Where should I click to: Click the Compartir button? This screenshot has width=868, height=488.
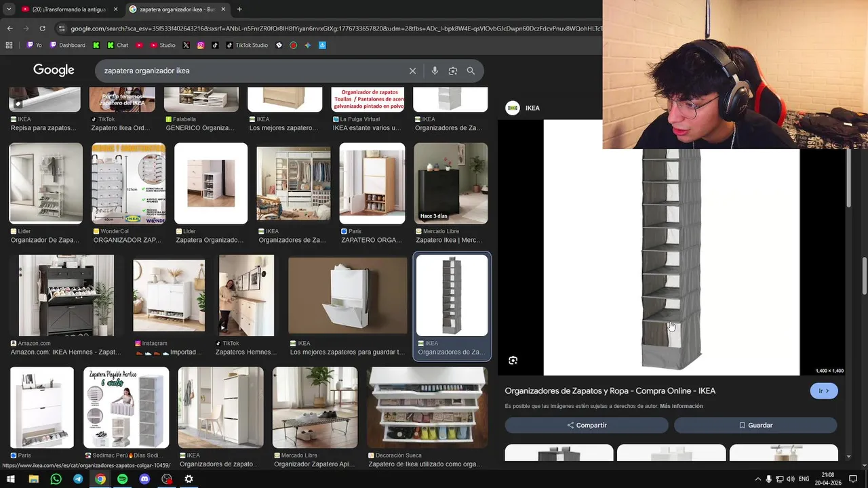[x=587, y=425]
